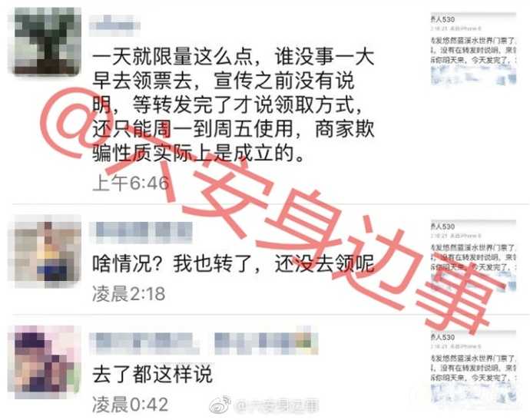Tap the first commenter's pixelated avatar
This screenshot has height=420, width=530.
pyautogui.click(x=47, y=41)
